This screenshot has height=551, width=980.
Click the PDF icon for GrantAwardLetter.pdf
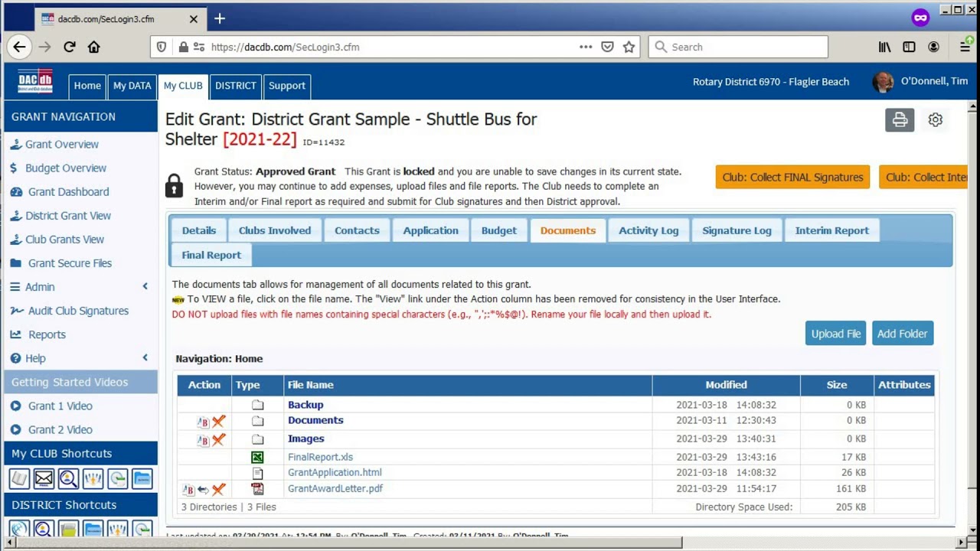257,488
